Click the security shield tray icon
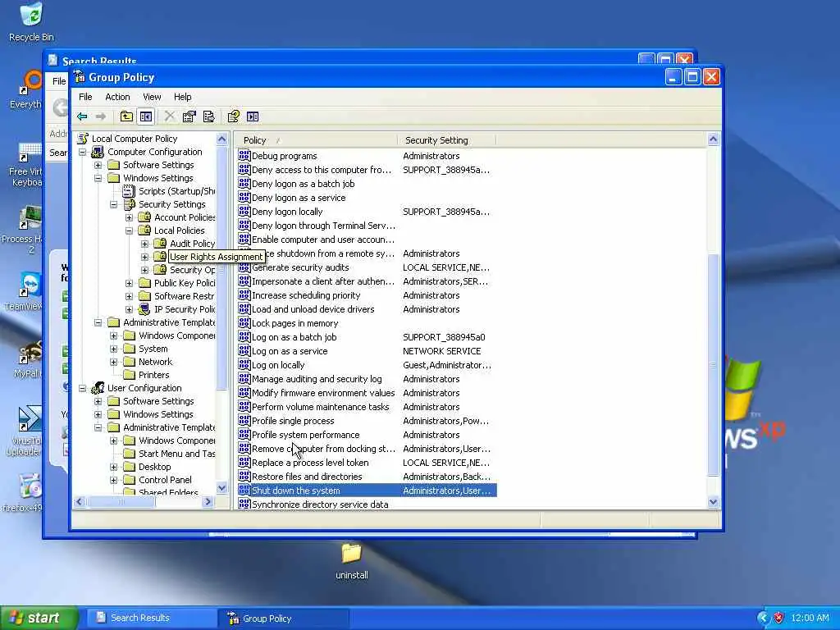Screen dimensions: 840x630 coord(778,618)
